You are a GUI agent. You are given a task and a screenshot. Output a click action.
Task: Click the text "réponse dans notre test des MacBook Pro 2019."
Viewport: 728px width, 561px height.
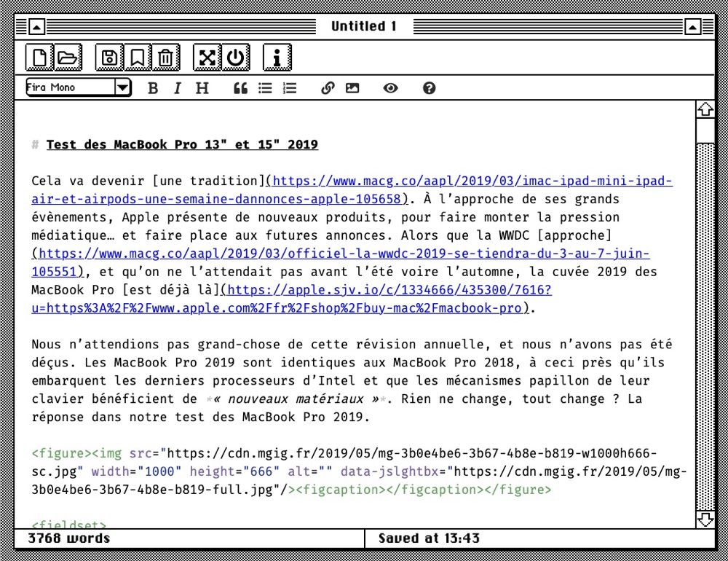(x=201, y=417)
